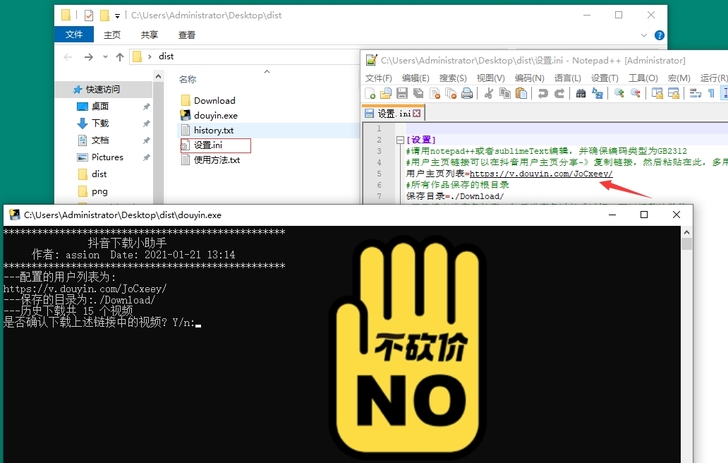This screenshot has height=463, width=728.
Task: Close all documents via Notepad++ toolbar
Action: coord(451,93)
